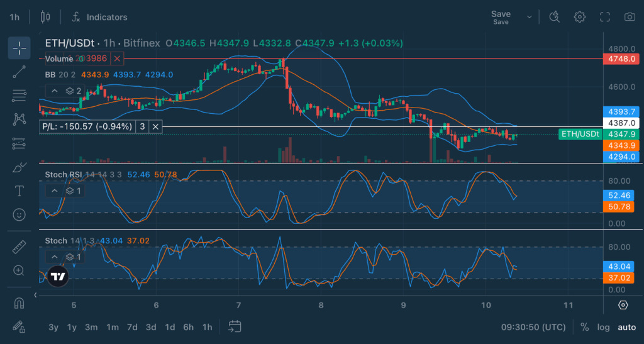Collapse the Stoch RSI indicator legend
The image size is (644, 344).
coord(55,191)
